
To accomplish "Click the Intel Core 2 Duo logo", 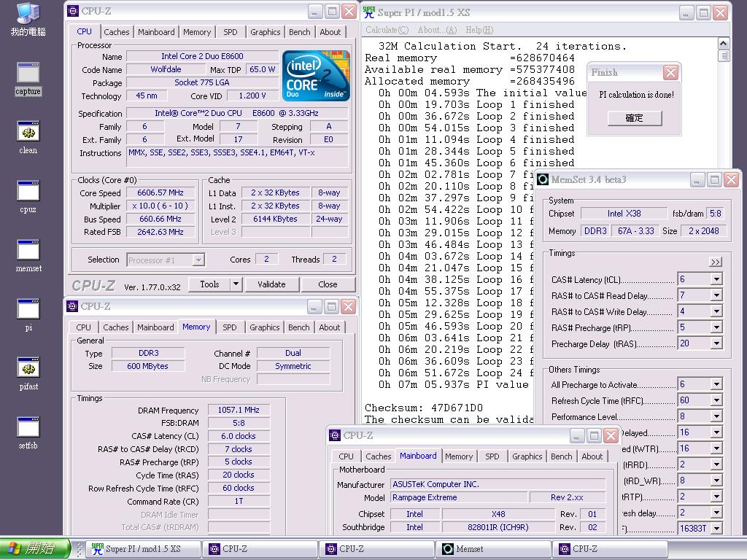I will click(x=315, y=76).
